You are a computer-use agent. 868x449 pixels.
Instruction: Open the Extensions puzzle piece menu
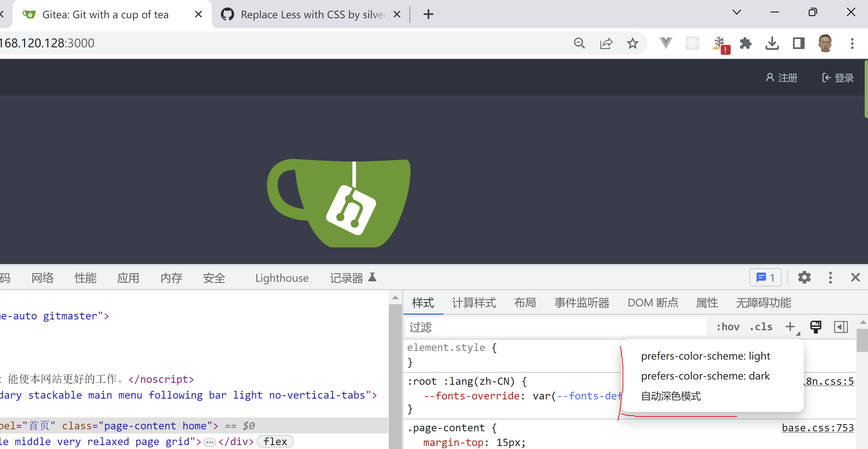[x=745, y=43]
